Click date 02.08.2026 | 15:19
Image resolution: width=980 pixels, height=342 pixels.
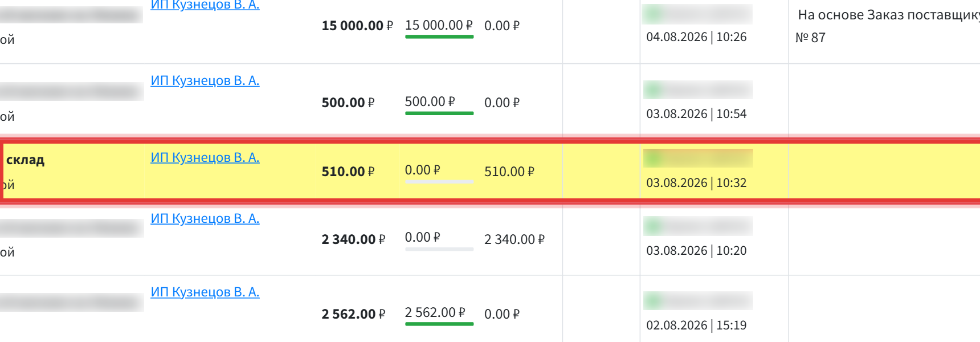[696, 325]
